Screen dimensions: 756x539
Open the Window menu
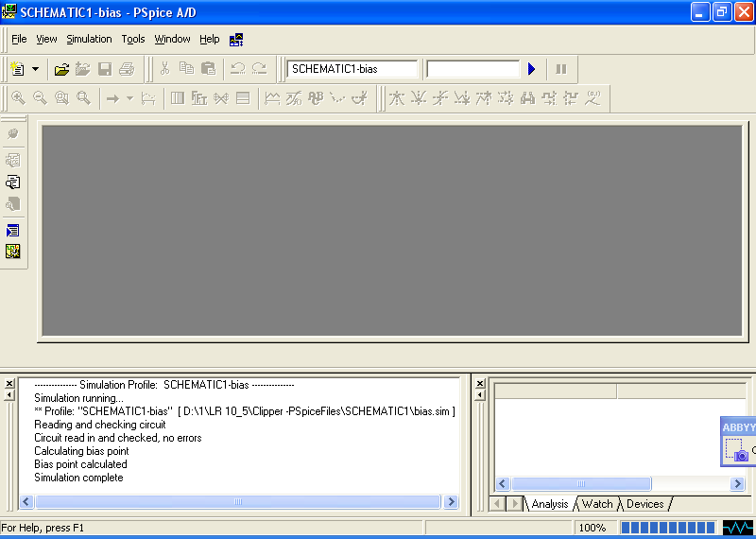[172, 39]
